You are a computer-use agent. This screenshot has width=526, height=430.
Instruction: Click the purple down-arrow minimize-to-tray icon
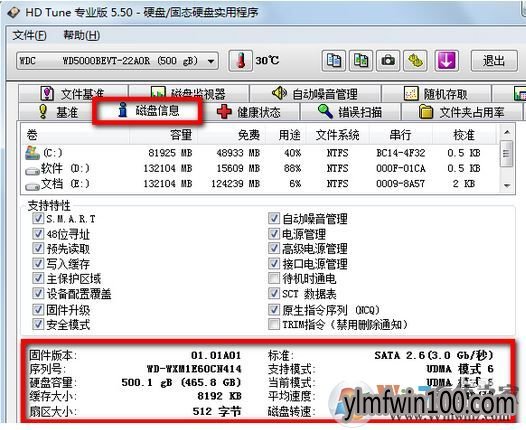coord(446,61)
